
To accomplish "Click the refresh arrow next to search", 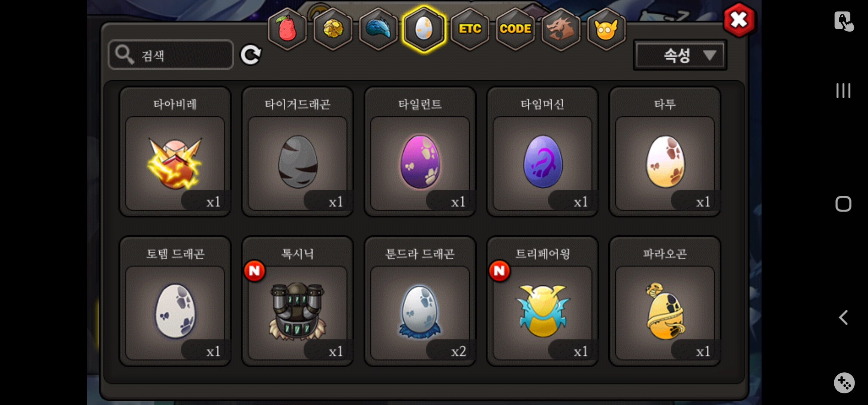I will (x=251, y=55).
